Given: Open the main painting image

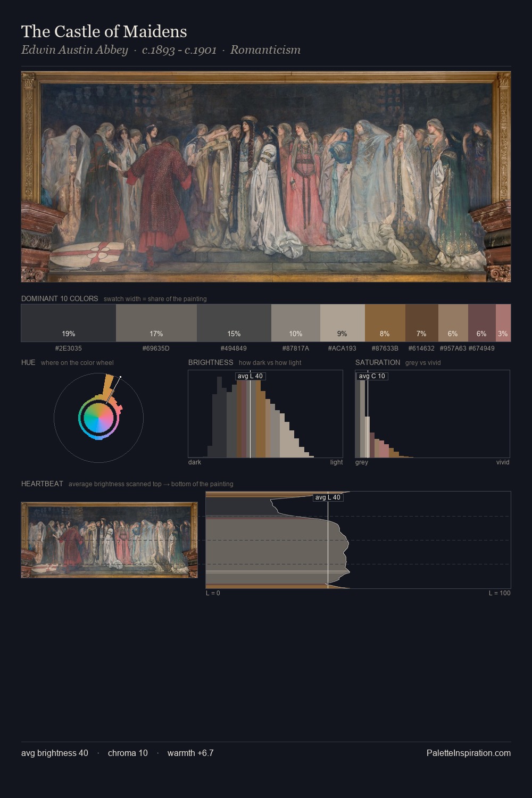Looking at the screenshot, I should [x=266, y=177].
